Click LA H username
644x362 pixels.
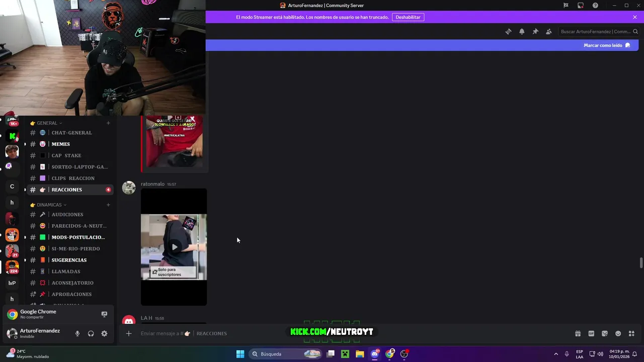click(x=146, y=318)
